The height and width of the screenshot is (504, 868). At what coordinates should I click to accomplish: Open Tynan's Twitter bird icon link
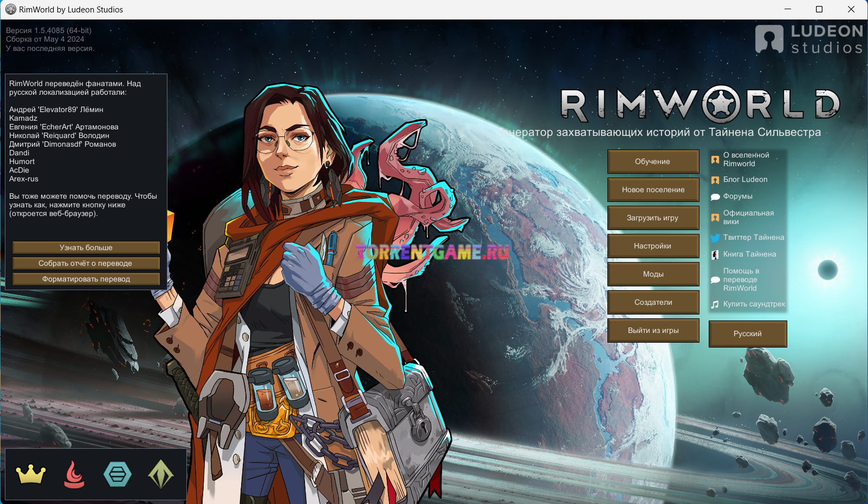click(x=715, y=238)
